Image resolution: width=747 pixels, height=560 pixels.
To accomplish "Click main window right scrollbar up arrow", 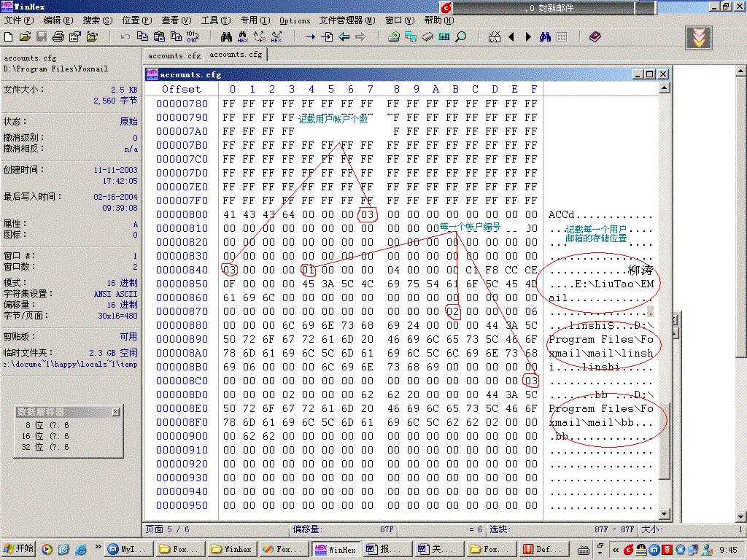I will point(741,71).
